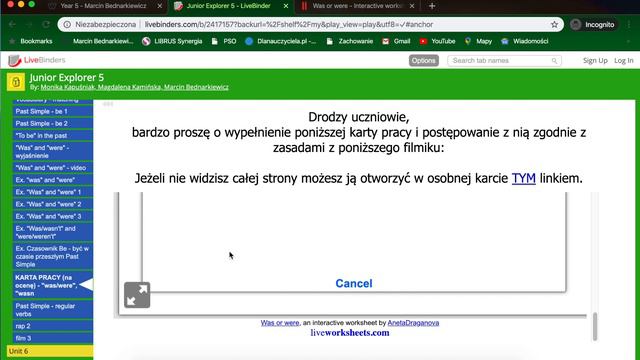Open the Zachowanie bookmark

[350, 41]
